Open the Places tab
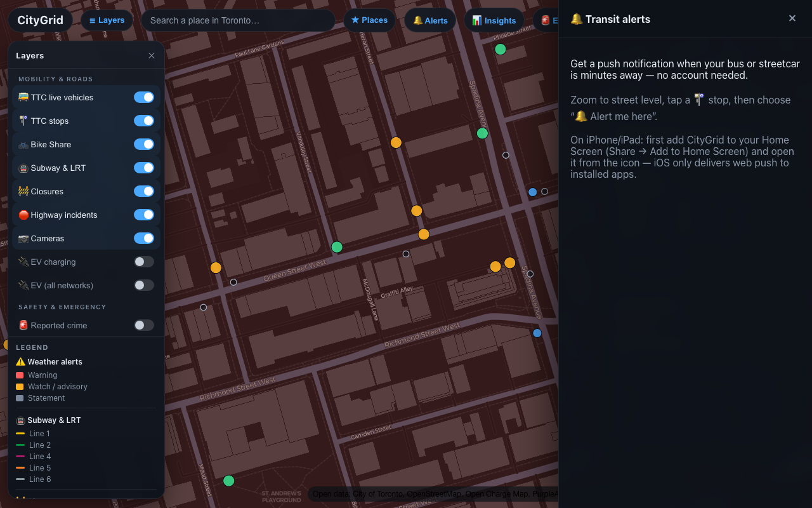Viewport: 812px width, 508px height. click(x=369, y=20)
